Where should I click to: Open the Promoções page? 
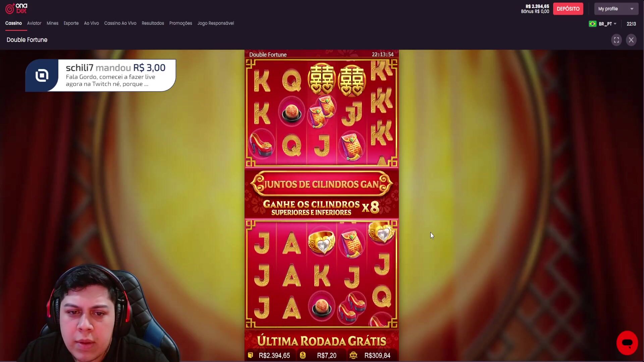[180, 23]
